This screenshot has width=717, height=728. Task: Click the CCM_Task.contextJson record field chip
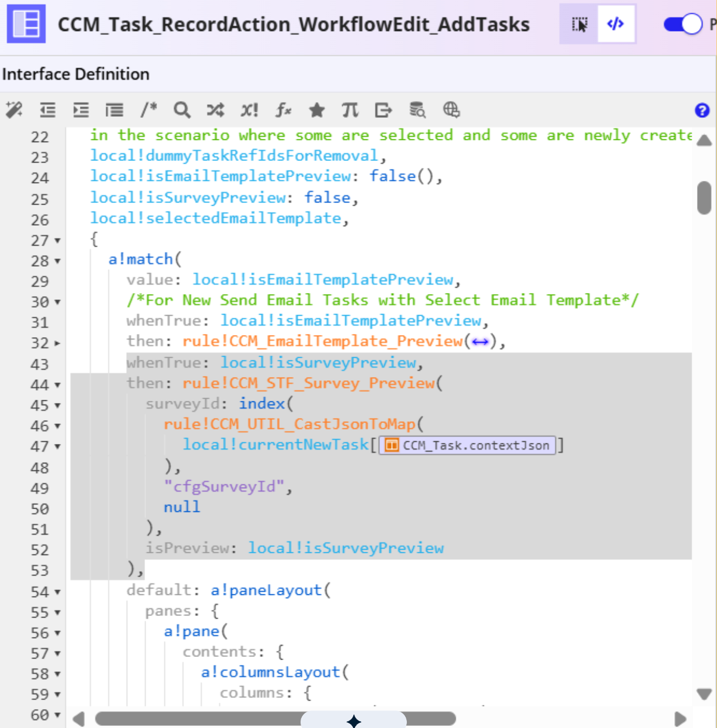click(467, 446)
